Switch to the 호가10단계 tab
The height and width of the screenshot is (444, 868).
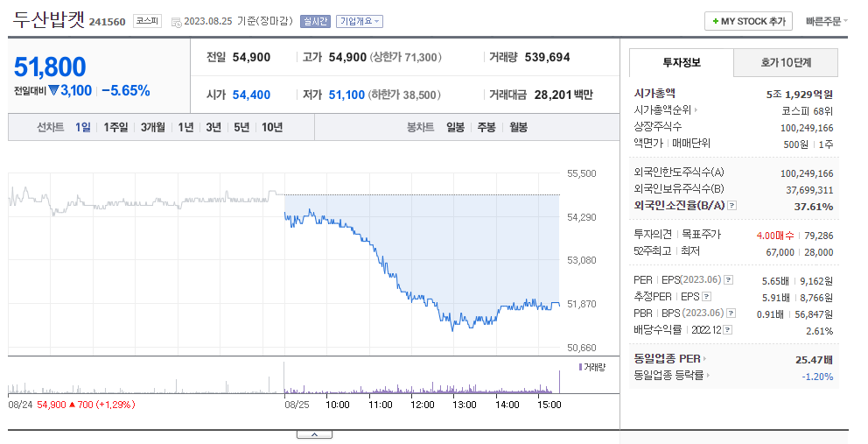[x=786, y=63]
